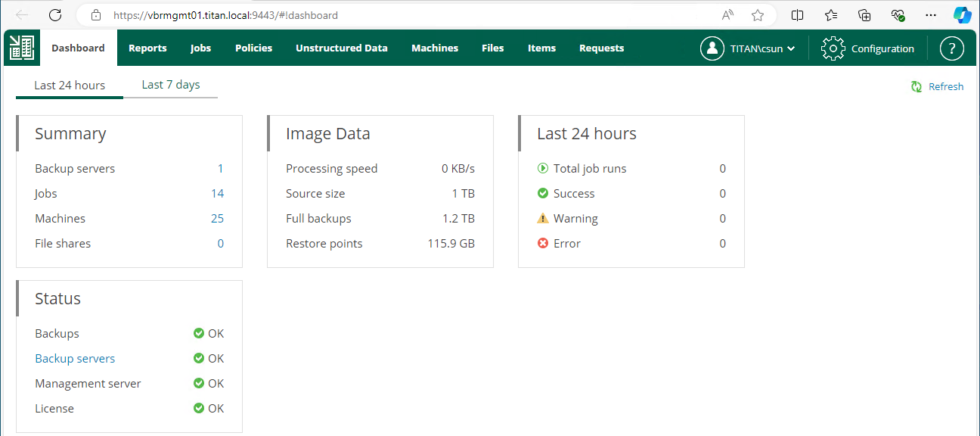Viewport: 980px width, 436px height.
Task: Open the Dashboard tab
Action: [78, 48]
